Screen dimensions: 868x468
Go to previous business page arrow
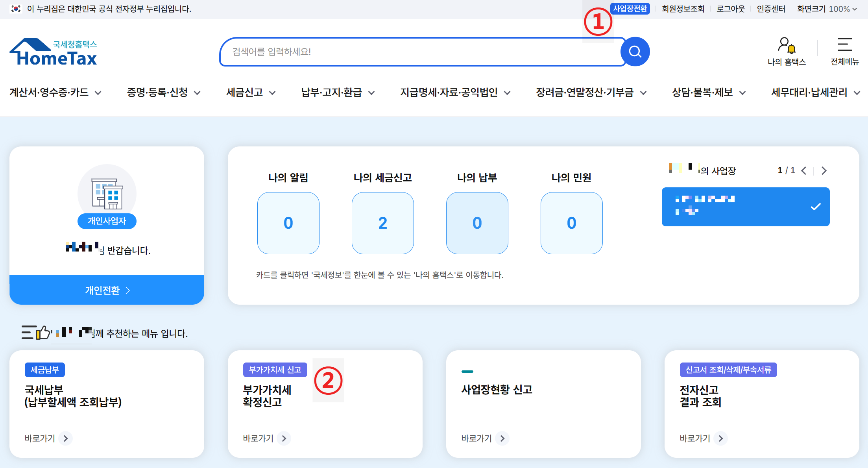click(x=804, y=170)
